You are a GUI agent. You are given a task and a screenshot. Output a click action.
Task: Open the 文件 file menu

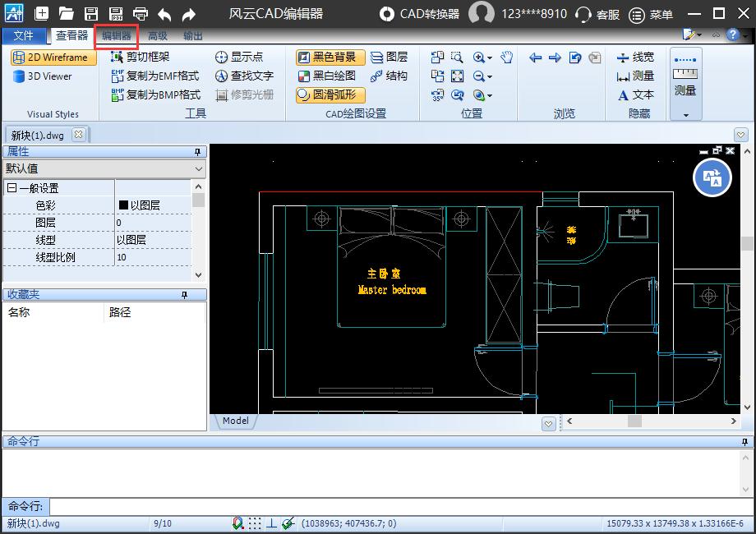(x=24, y=36)
